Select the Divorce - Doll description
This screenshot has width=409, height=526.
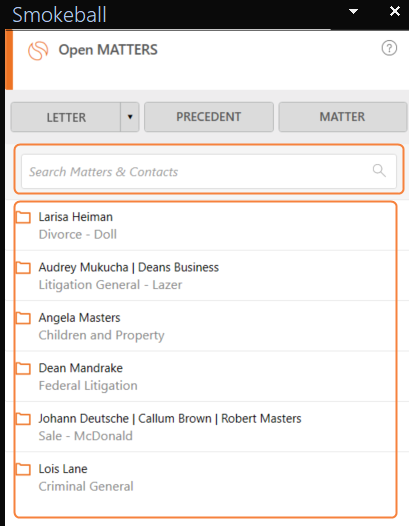tap(78, 234)
